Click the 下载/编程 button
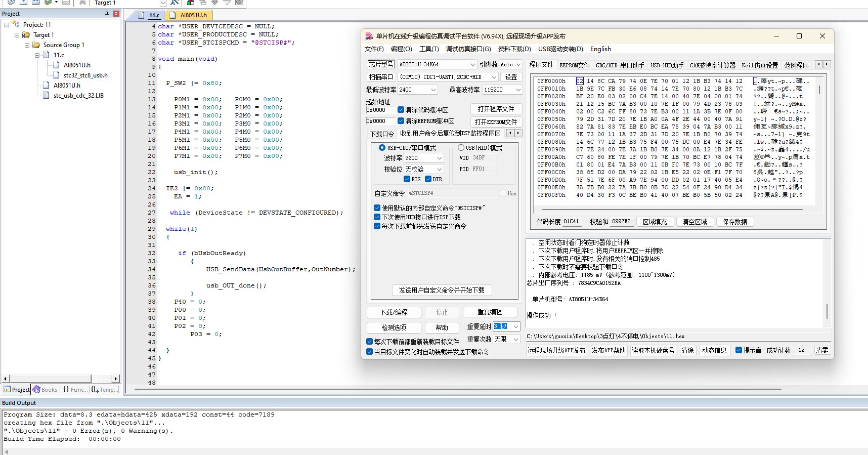The height and width of the screenshot is (455, 868). coord(394,312)
